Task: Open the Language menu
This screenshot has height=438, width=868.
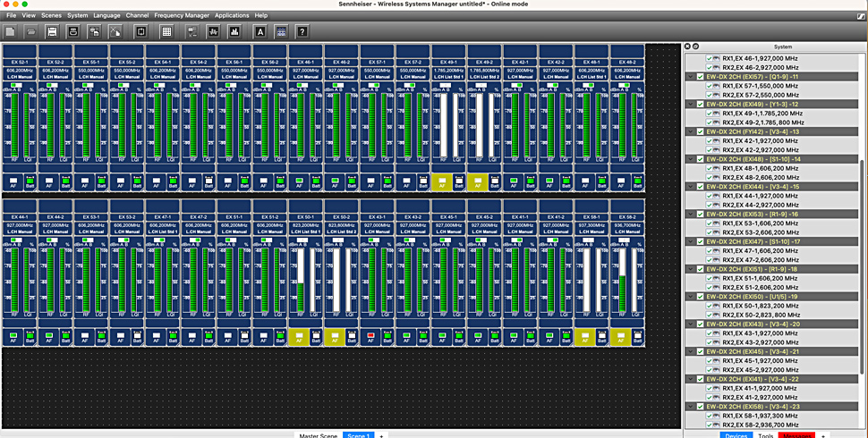Action: (x=106, y=15)
